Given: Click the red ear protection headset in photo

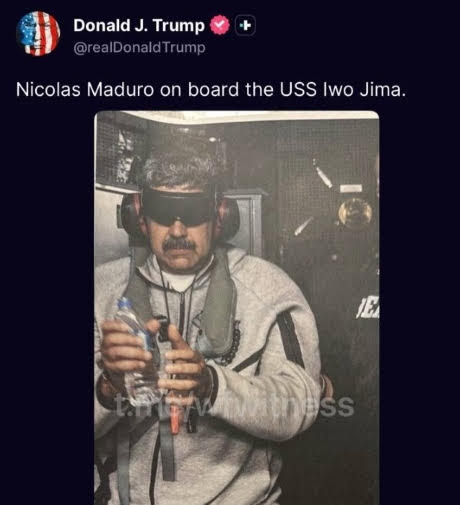Looking at the screenshot, I should (228, 218).
